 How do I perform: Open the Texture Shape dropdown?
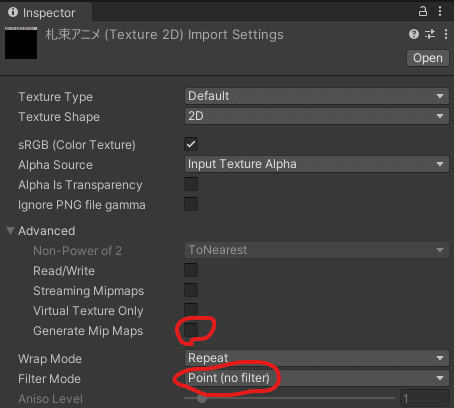(317, 116)
